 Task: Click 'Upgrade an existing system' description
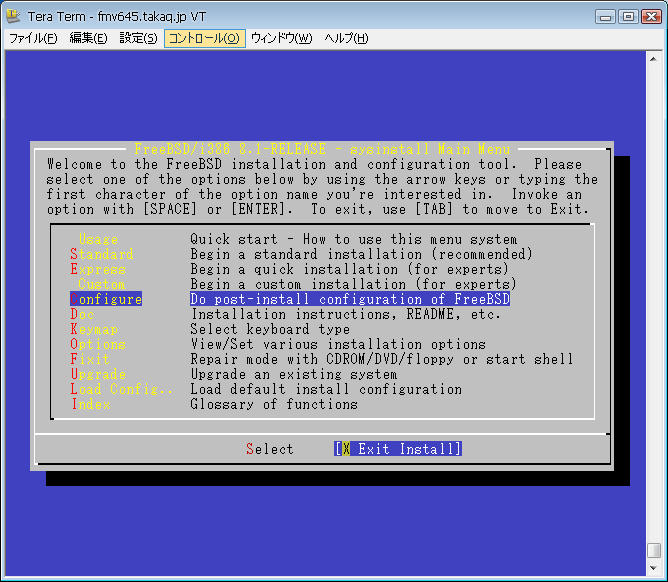tap(294, 374)
